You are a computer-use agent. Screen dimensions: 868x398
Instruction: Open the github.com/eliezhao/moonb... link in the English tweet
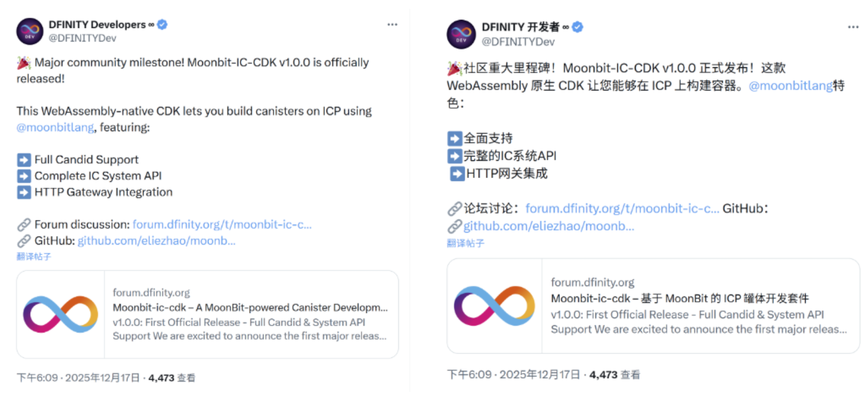point(156,240)
